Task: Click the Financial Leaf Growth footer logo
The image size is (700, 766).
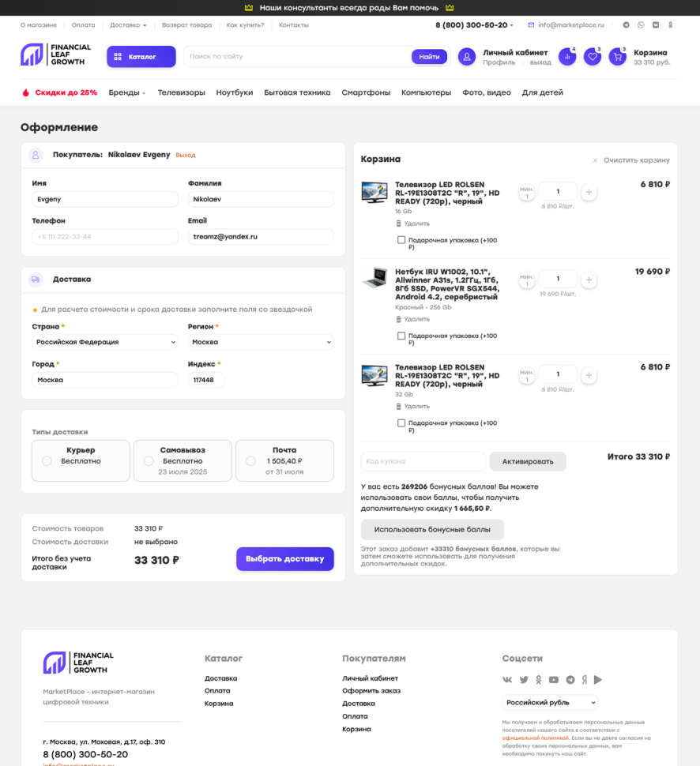Action: point(78,663)
